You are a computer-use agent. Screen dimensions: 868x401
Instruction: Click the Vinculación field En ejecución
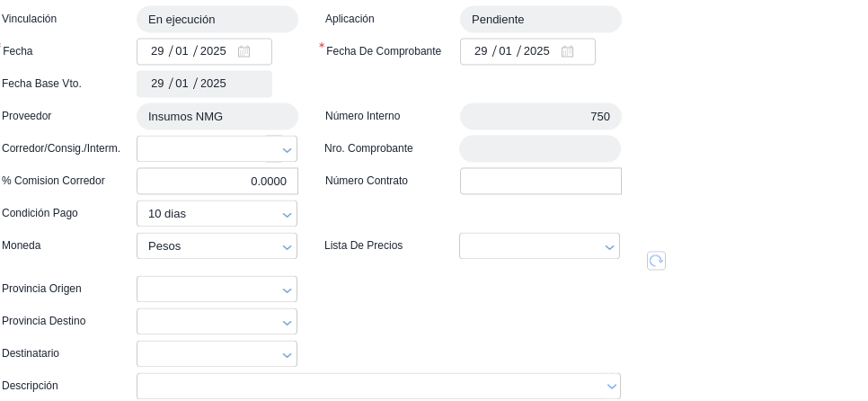click(x=217, y=20)
